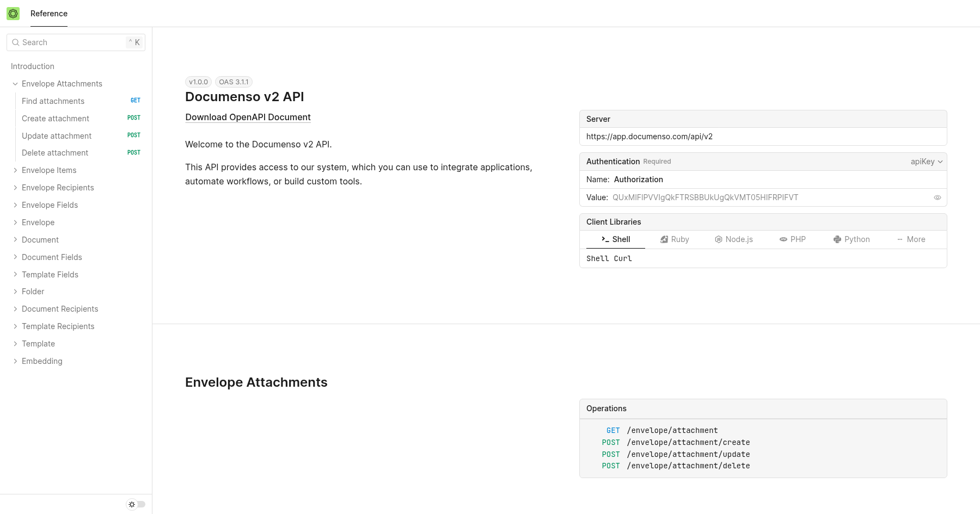Click the Search input field
Screen dimensions: 980x514
76,42
